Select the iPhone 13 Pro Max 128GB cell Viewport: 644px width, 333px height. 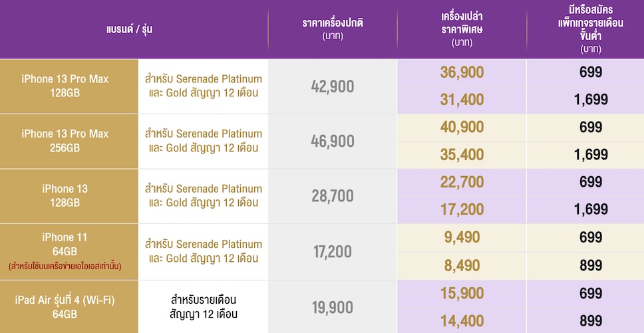(65, 86)
